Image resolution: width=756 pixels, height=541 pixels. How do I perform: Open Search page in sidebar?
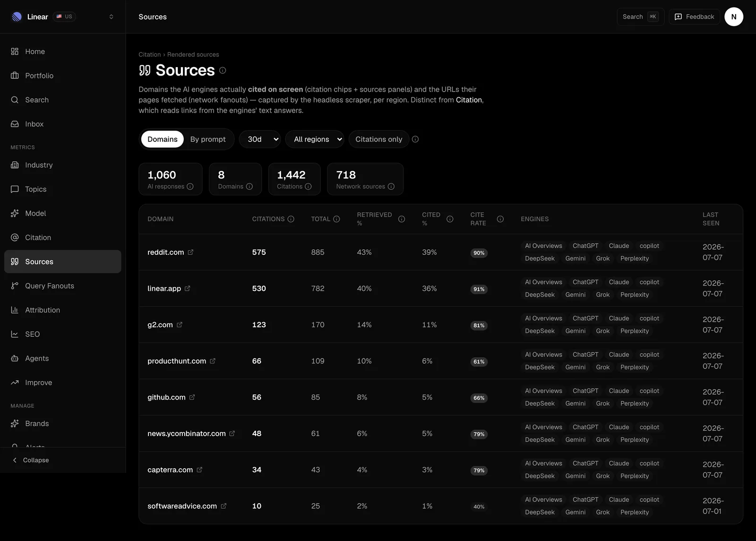coord(63,100)
